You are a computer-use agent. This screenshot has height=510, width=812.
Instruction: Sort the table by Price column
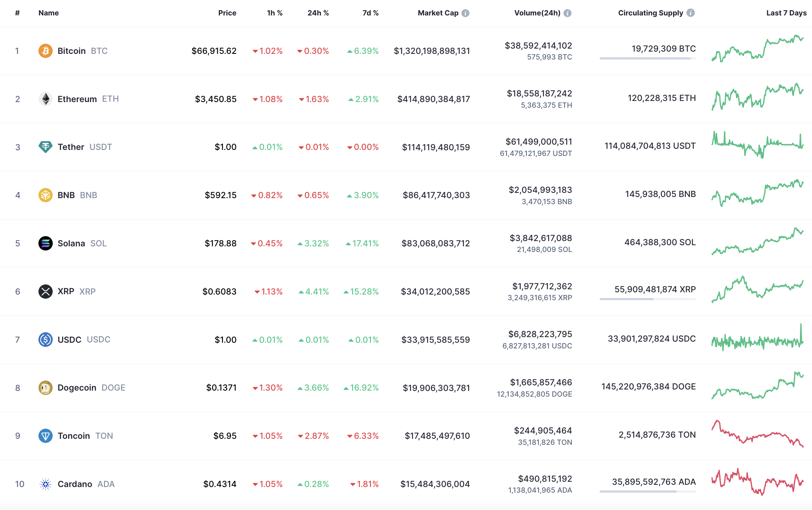click(227, 13)
